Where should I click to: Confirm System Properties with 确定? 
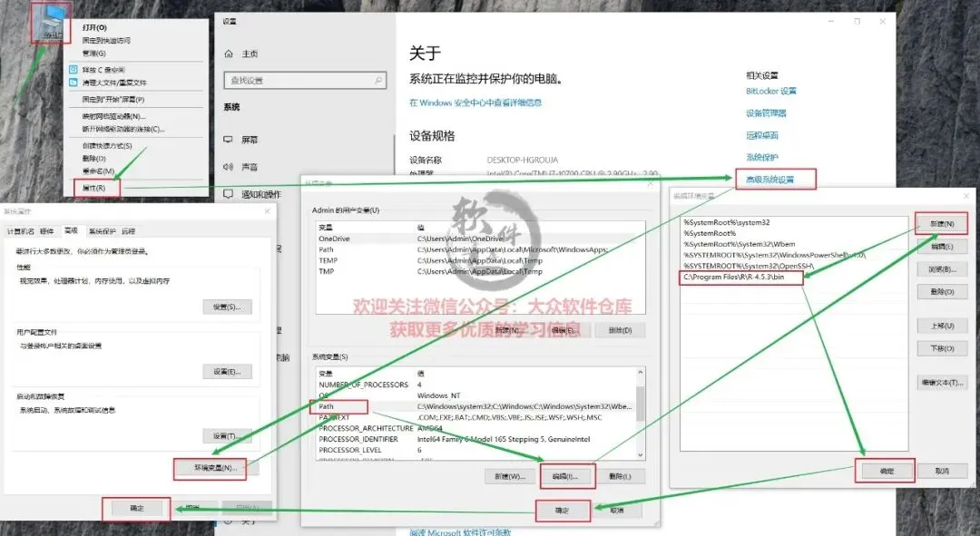click(136, 508)
